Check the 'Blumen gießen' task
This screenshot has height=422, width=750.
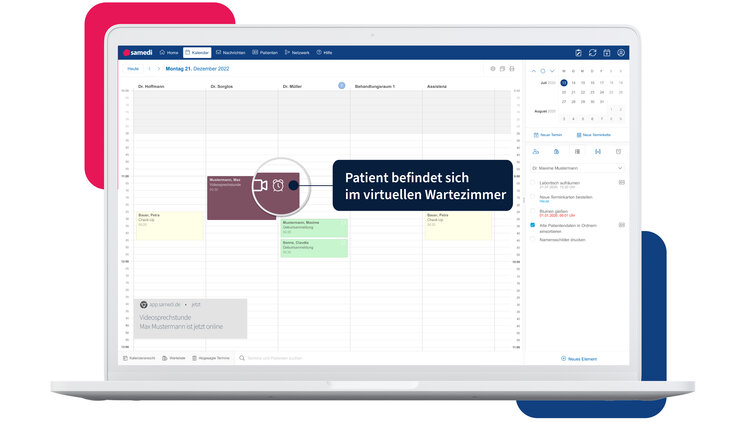point(533,211)
